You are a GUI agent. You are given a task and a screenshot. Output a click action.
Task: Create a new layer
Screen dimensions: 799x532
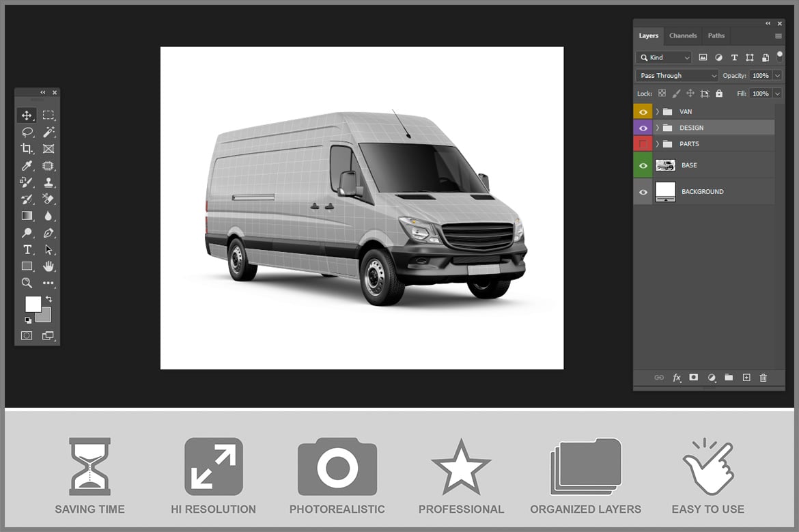pos(746,378)
